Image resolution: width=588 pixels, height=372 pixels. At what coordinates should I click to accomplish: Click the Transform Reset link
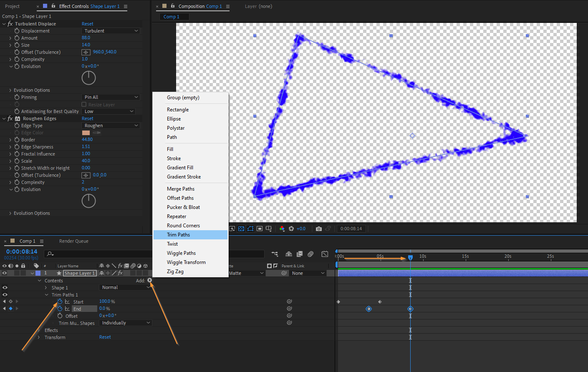pos(105,337)
